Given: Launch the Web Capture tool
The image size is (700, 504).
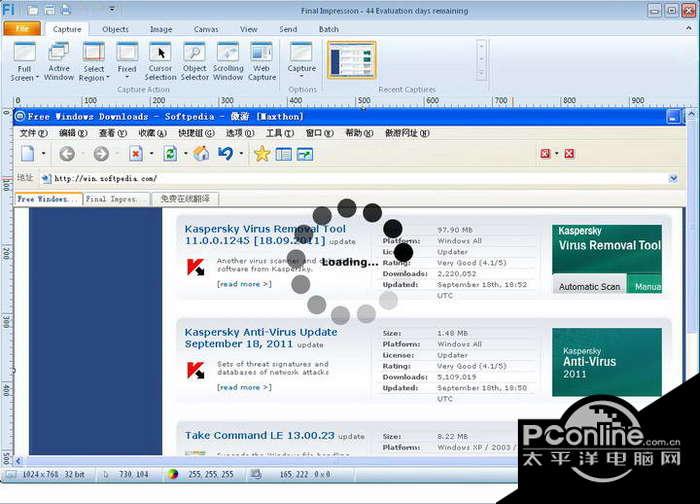Looking at the screenshot, I should tap(262, 62).
